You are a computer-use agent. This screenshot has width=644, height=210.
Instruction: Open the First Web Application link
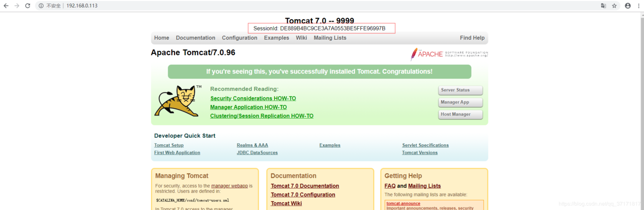(x=177, y=153)
